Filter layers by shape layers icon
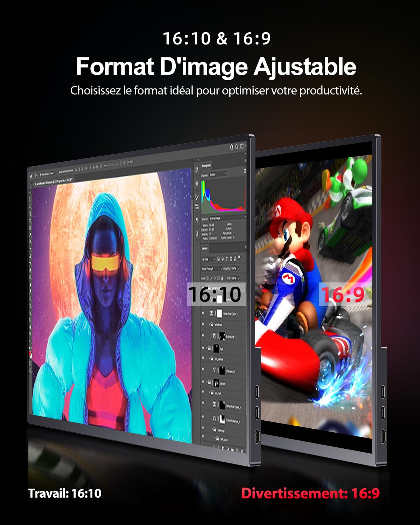This screenshot has width=420, height=525. (231, 259)
